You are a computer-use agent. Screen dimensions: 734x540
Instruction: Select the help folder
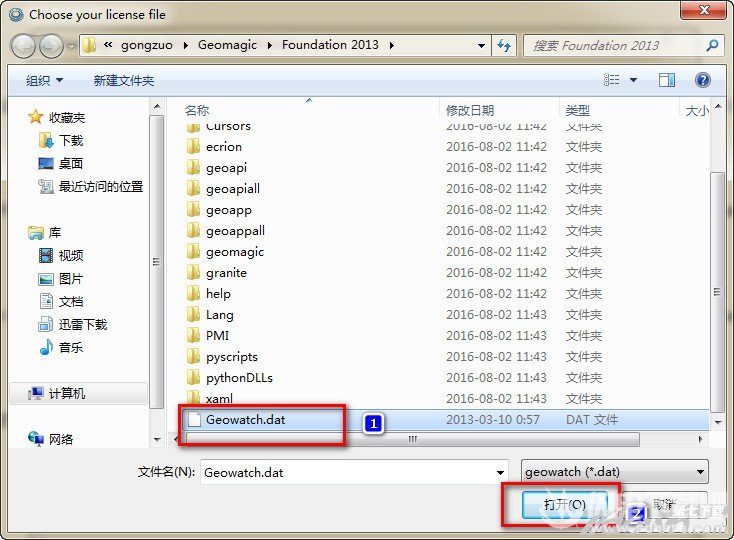tap(218, 293)
